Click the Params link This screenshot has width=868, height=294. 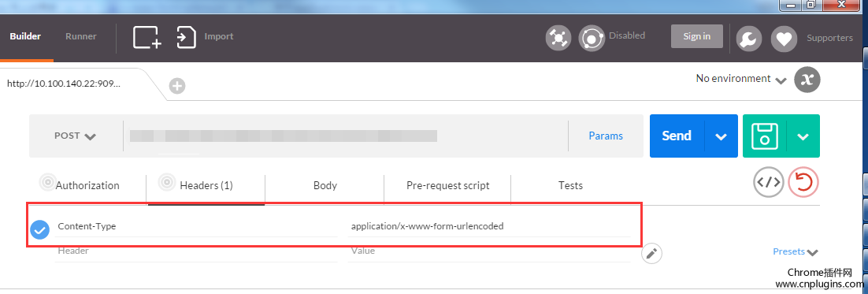click(606, 136)
